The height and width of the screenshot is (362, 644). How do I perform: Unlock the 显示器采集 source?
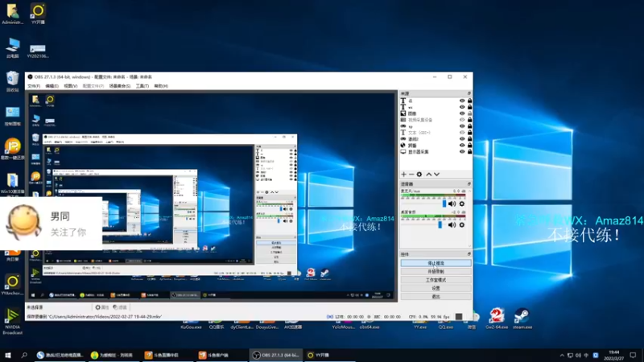469,151
